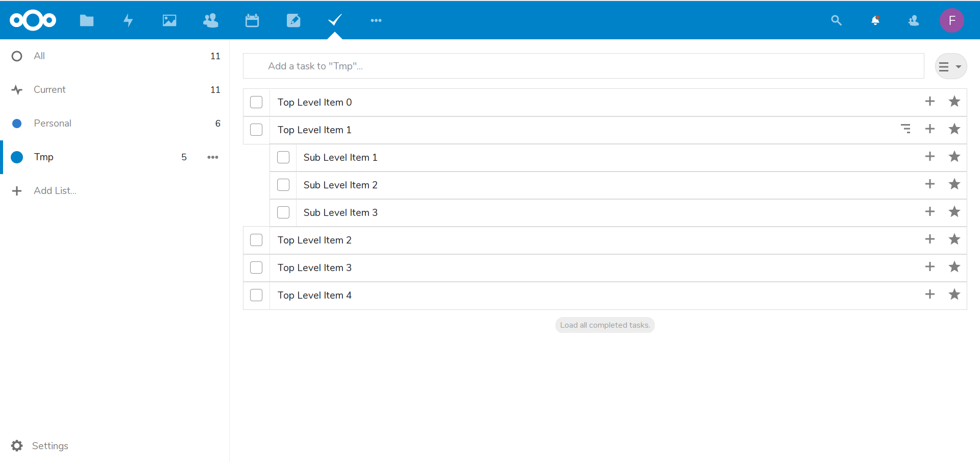Open the Contacts menu icon
Viewport: 980px width, 462px height.
[914, 20]
